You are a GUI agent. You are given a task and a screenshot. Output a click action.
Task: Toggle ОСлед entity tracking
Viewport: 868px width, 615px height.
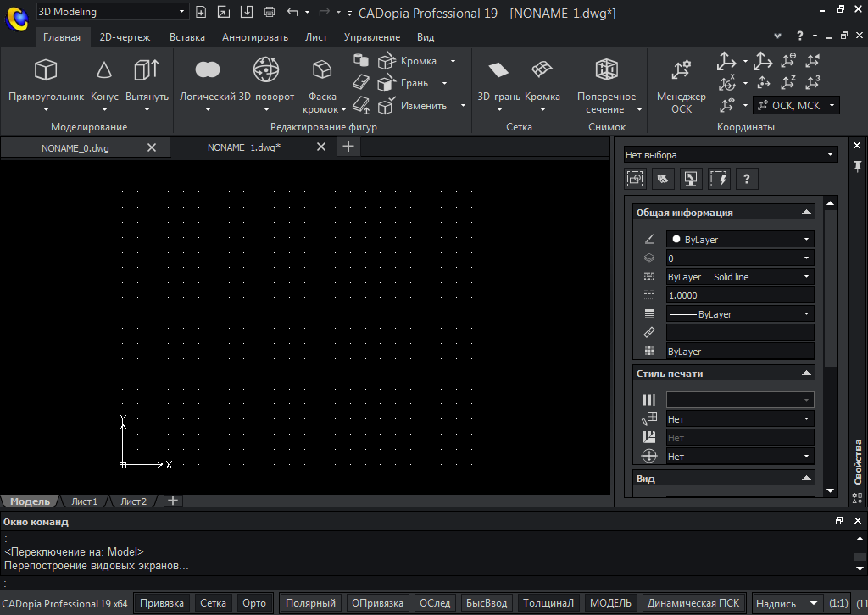coord(435,603)
